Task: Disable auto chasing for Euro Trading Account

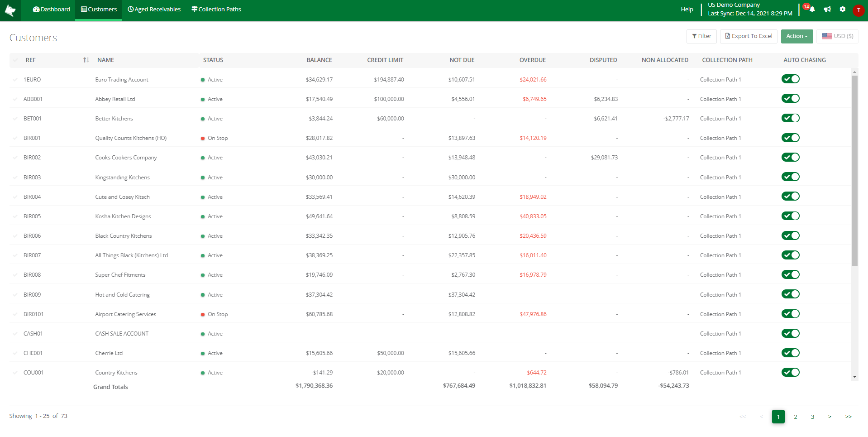Action: pos(790,79)
